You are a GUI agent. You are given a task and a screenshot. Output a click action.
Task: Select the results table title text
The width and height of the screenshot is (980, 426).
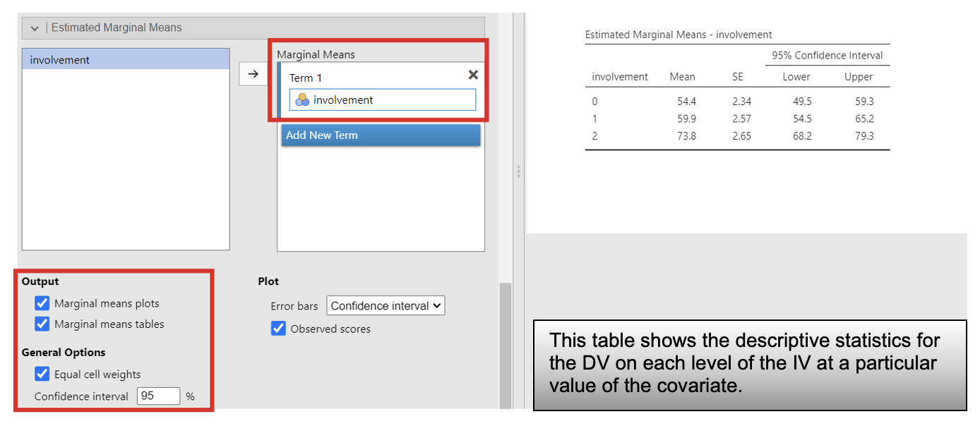[679, 35]
